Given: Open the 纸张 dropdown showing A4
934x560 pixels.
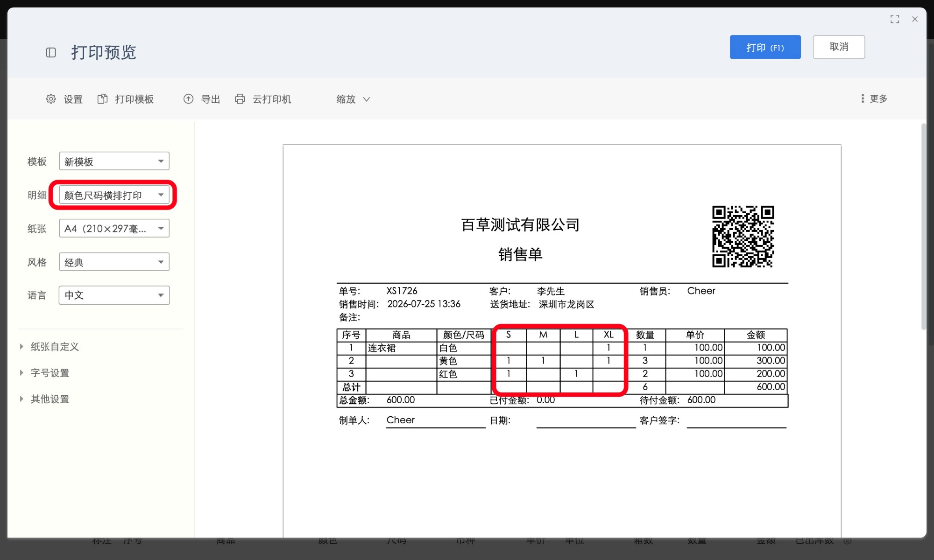Looking at the screenshot, I should point(114,229).
